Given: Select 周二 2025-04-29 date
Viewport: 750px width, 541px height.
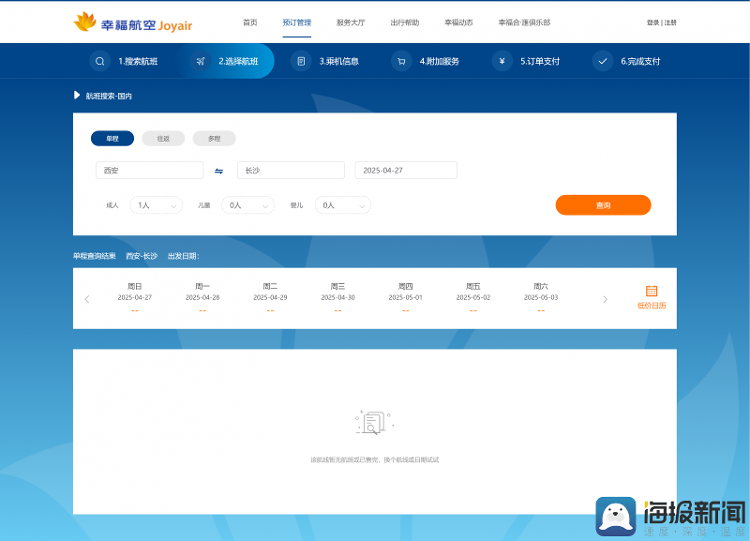Looking at the screenshot, I should tap(270, 298).
